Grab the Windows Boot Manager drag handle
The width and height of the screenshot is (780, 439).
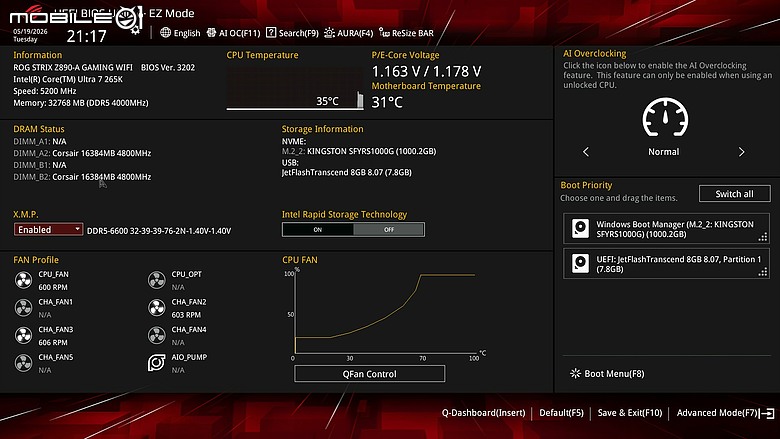[763, 237]
